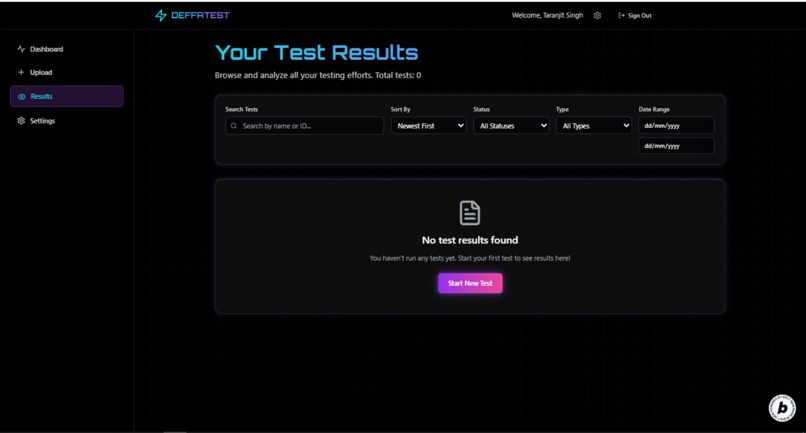
Task: Click the Welcome, Taranjit Singh text
Action: (547, 15)
